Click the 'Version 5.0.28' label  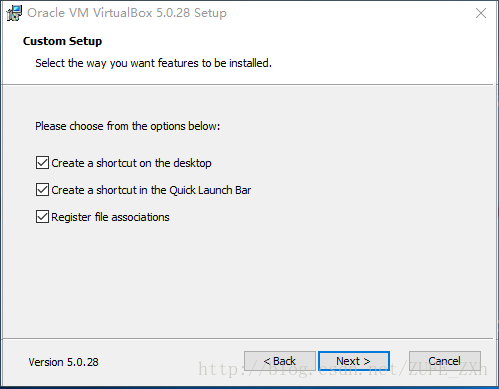tap(63, 362)
